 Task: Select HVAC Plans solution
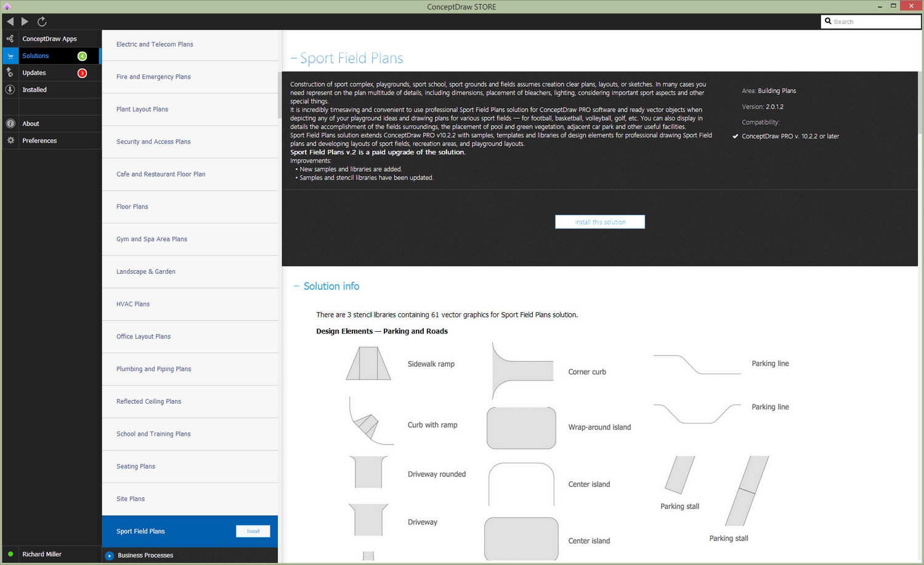190,304
